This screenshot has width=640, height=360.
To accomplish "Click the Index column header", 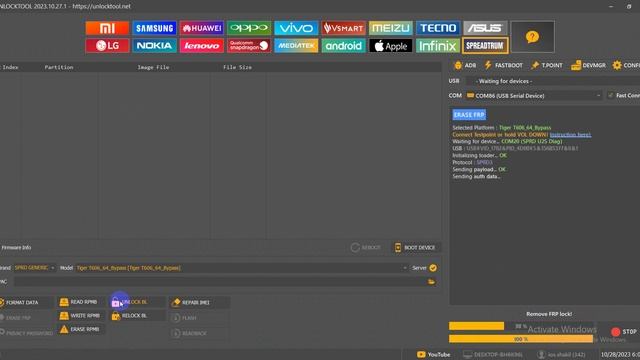I will point(10,67).
